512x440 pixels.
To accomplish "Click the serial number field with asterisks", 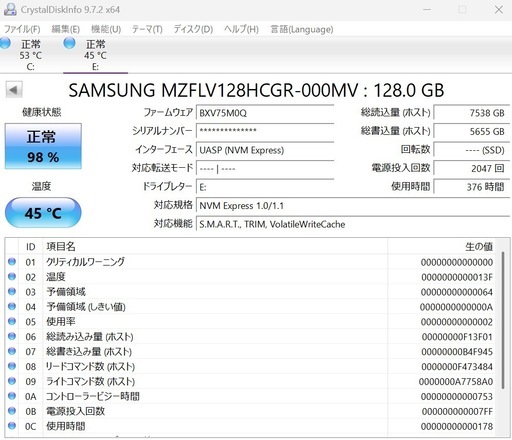I will pyautogui.click(x=265, y=131).
